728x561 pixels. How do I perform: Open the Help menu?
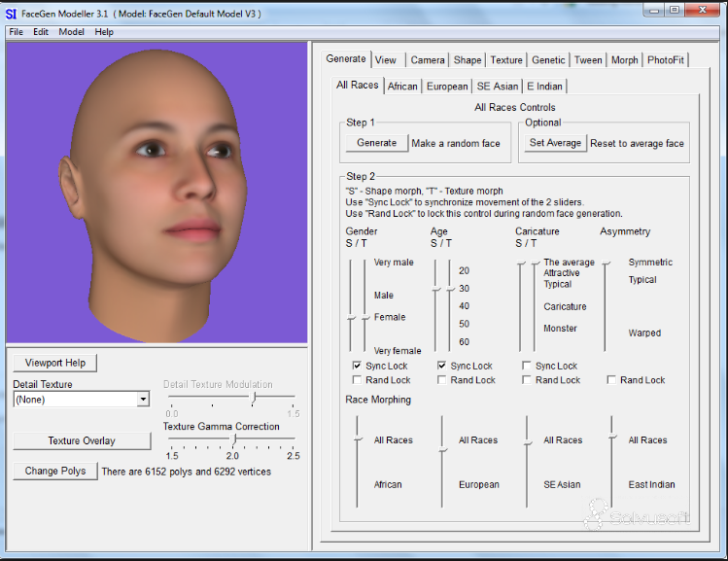[x=104, y=31]
